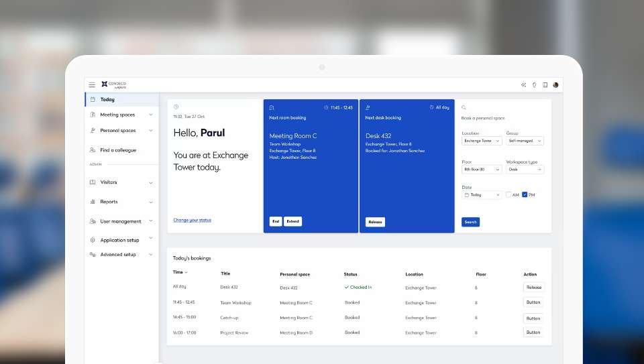Uncheck the PM checkbox
This screenshot has height=364, width=644.
525,195
